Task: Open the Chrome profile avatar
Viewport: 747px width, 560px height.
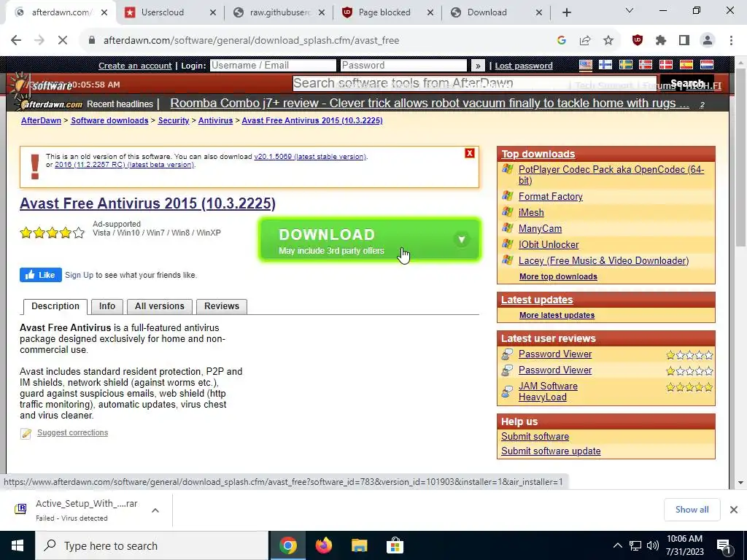Action: [x=708, y=41]
